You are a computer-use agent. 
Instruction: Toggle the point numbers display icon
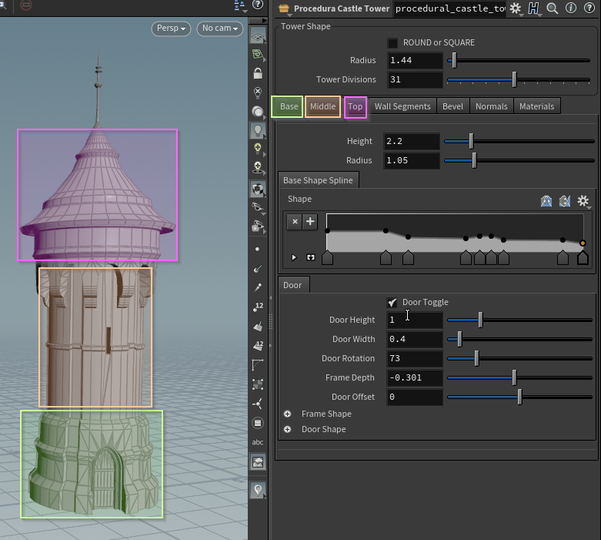[258, 307]
